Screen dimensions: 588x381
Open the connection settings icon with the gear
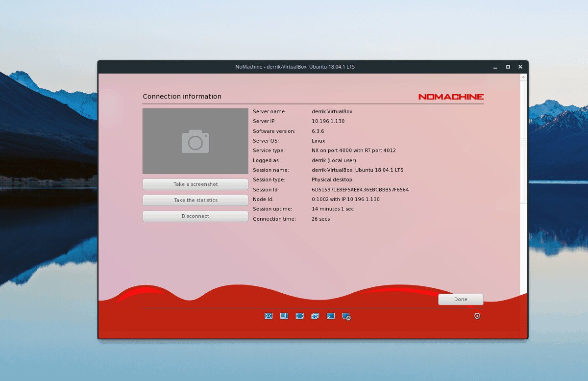tap(346, 317)
